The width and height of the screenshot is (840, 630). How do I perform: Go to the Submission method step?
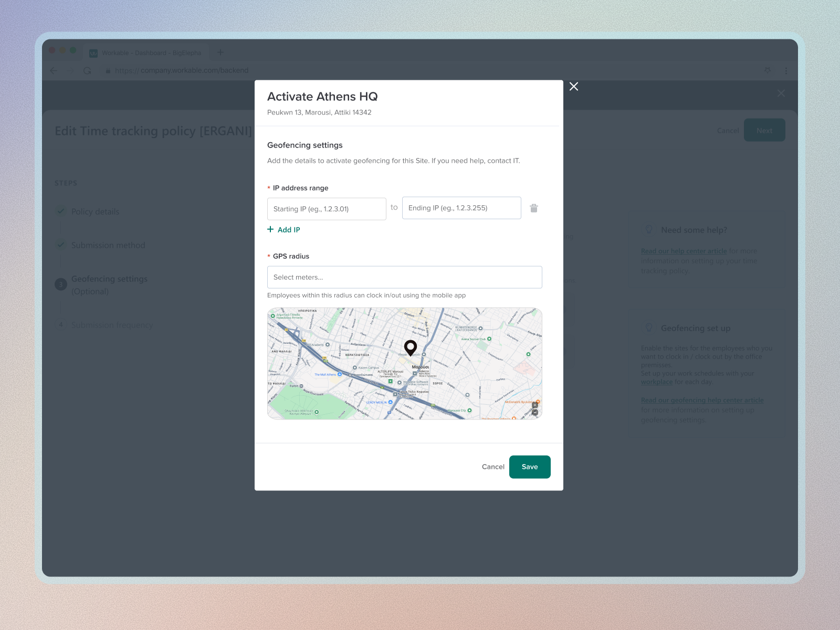click(108, 245)
